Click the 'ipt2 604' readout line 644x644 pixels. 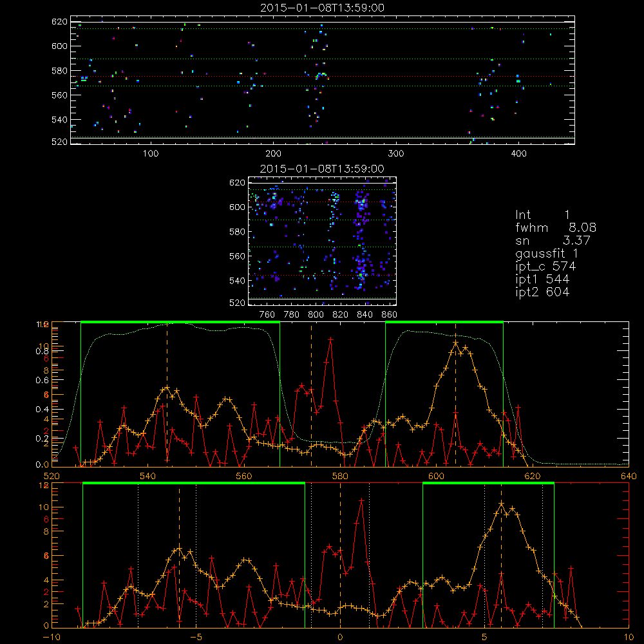pos(542,292)
